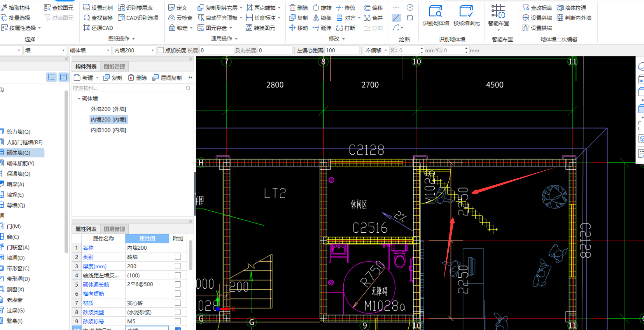This screenshot has width=644, height=330.
Task: Click the 打断 break tool
Action: [x=345, y=28]
